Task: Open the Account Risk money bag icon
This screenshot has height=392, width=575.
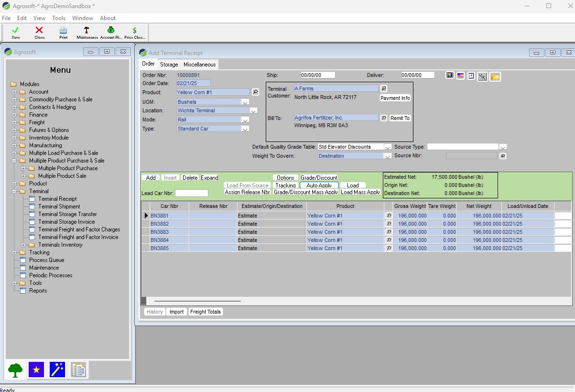Action: click(111, 30)
